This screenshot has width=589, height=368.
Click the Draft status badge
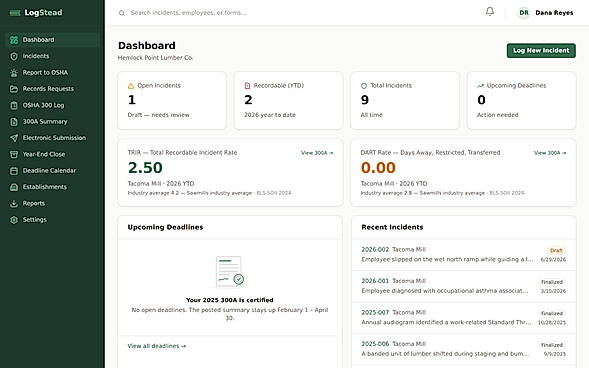coord(556,250)
